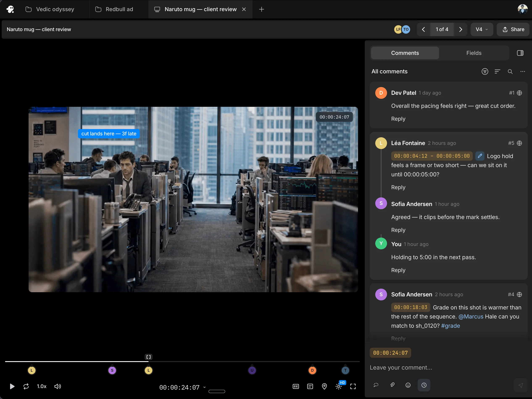Screen dimensions: 532x399
Task: Click the 1 of 4 asset counter
Action: tap(442, 29)
